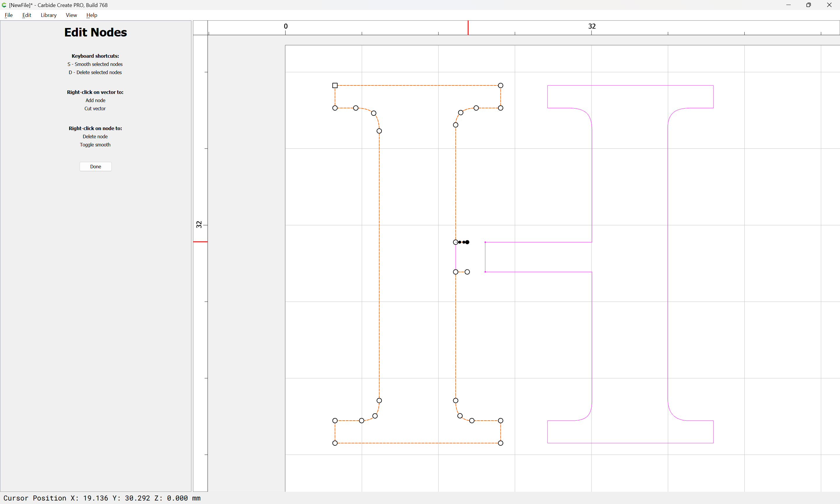Viewport: 840px width, 504px height.
Task: Click the 32 label on top ruler
Action: pos(592,26)
